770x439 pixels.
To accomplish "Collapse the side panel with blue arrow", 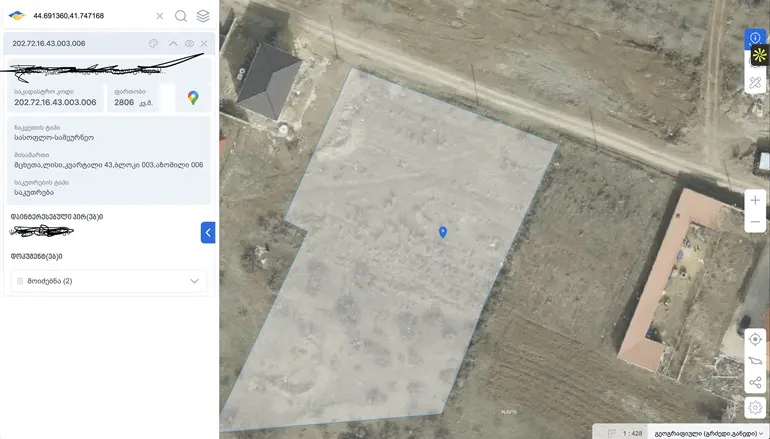I will coord(208,233).
